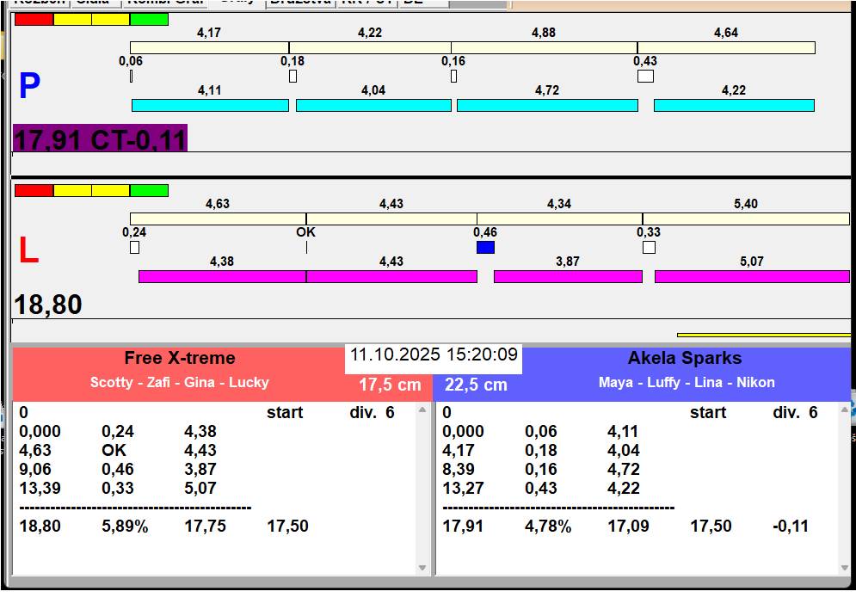Click the changeover box under 0,43 in lane P

point(645,77)
